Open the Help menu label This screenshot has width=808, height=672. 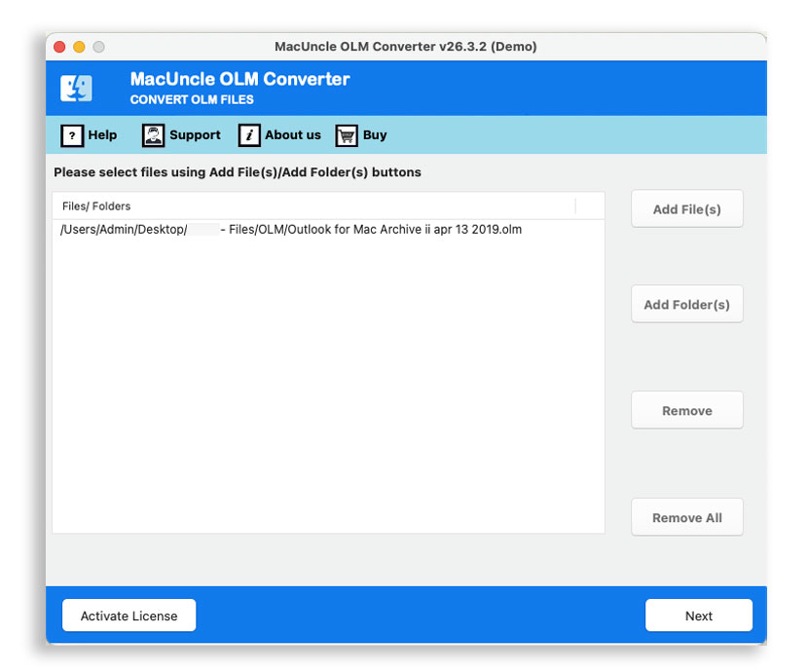tap(102, 135)
